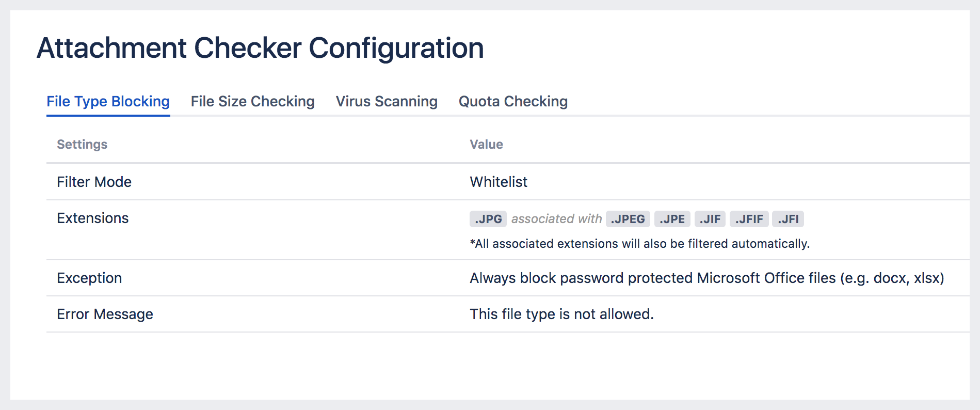Click the Whitelist filter mode value

[498, 182]
